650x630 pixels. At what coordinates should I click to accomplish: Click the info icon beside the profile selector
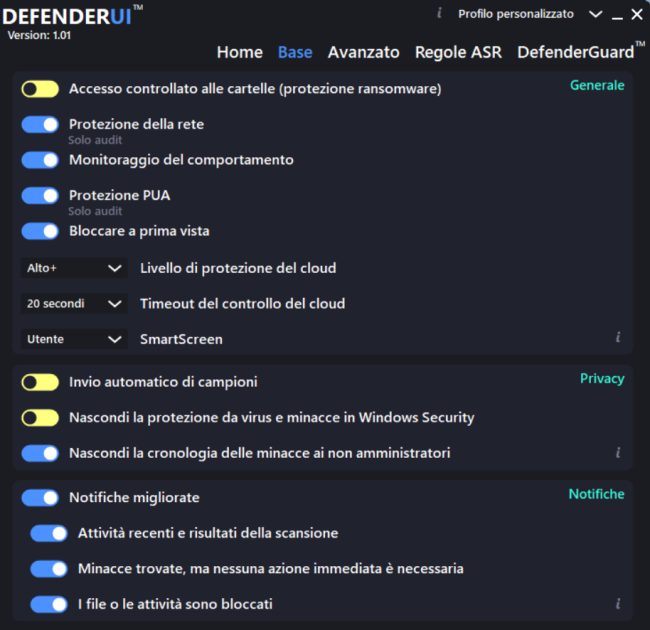tap(439, 13)
